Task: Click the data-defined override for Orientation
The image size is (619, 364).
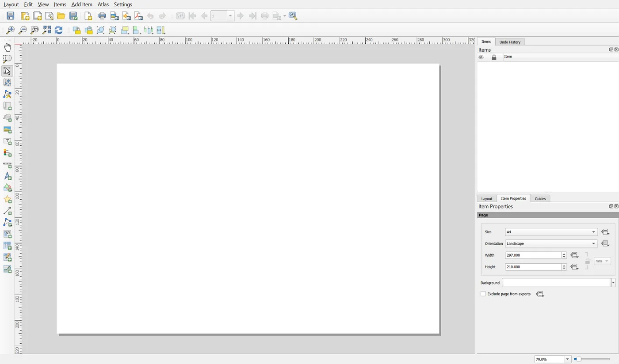Action: pyautogui.click(x=605, y=243)
